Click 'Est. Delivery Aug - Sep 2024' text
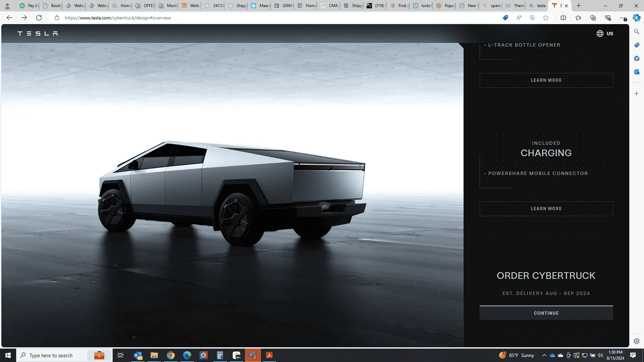This screenshot has height=362, width=644. pyautogui.click(x=546, y=294)
